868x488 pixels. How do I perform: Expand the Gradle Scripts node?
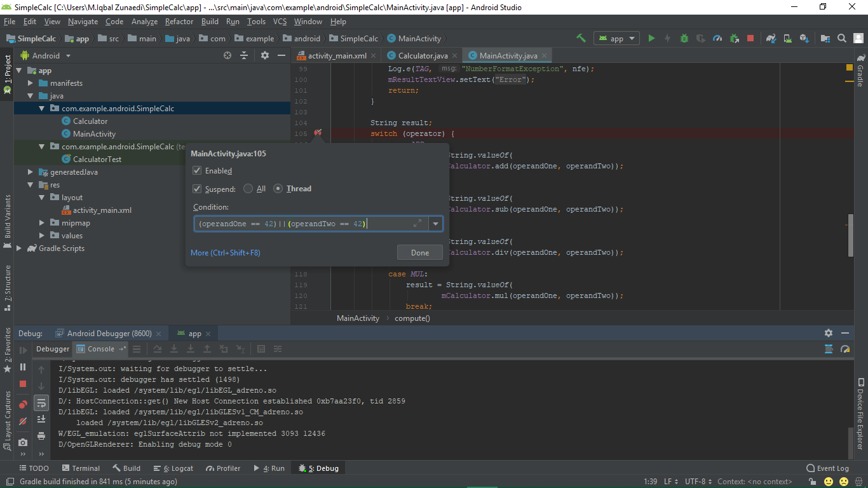(18, 248)
